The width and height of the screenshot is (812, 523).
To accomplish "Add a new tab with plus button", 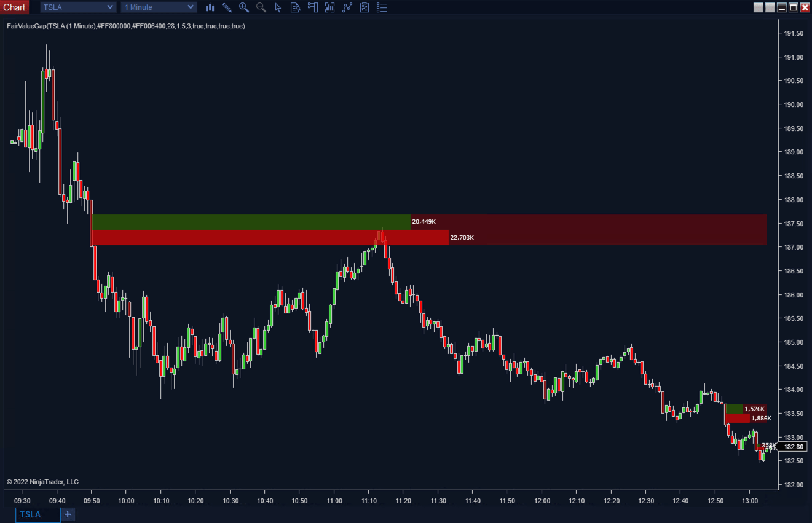I will pos(68,514).
